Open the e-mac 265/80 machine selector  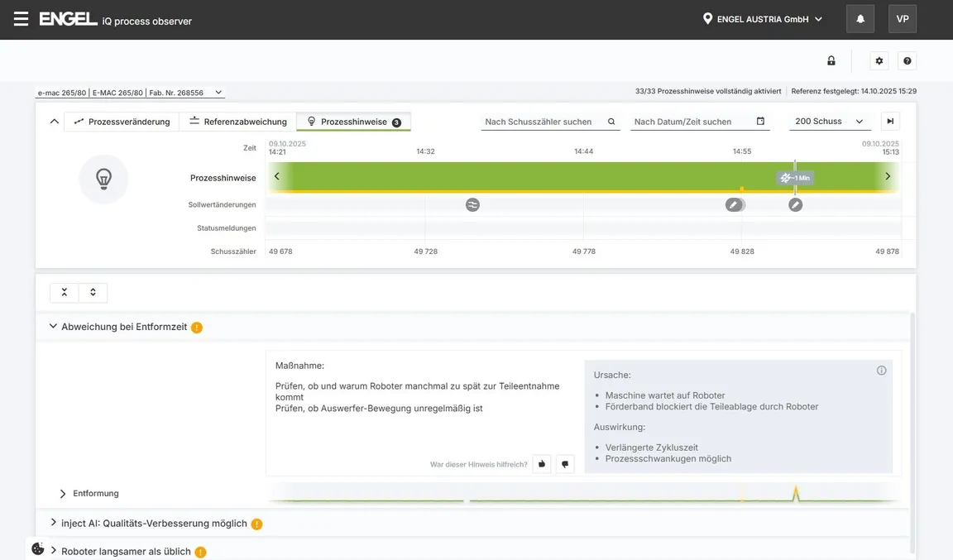coord(130,93)
